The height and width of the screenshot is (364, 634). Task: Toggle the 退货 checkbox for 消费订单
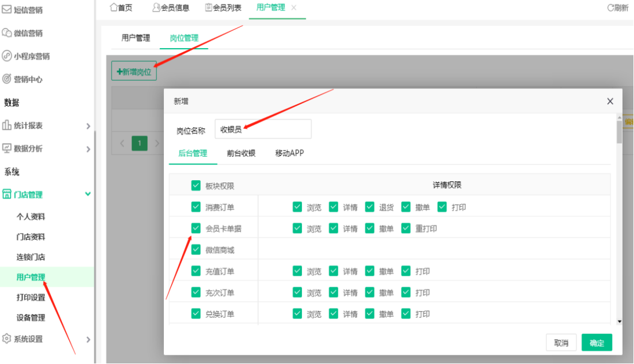click(369, 207)
